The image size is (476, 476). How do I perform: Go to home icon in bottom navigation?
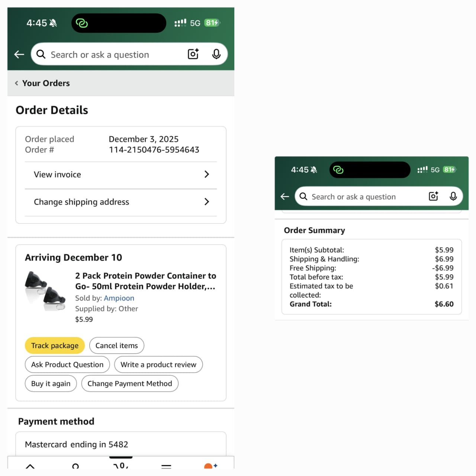(x=30, y=466)
